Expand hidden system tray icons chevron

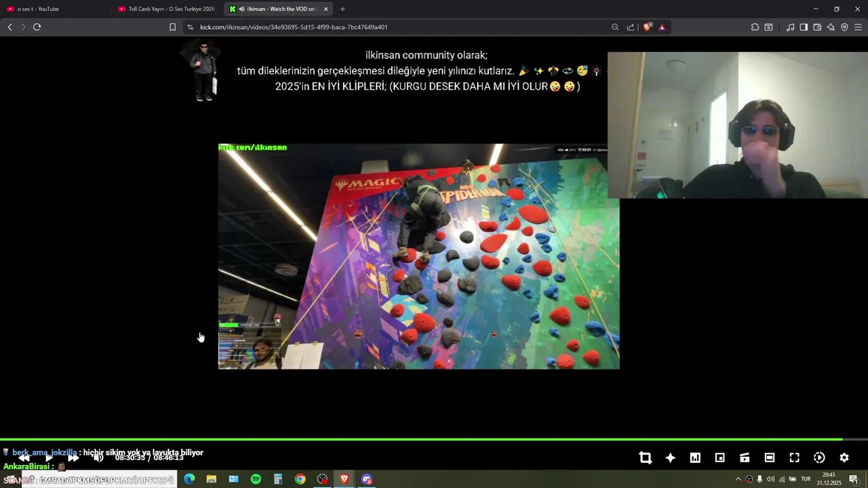coord(738,479)
